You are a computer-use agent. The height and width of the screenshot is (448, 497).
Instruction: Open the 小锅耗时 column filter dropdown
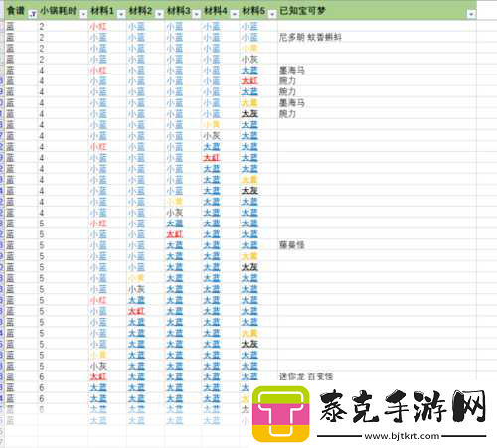(x=83, y=14)
